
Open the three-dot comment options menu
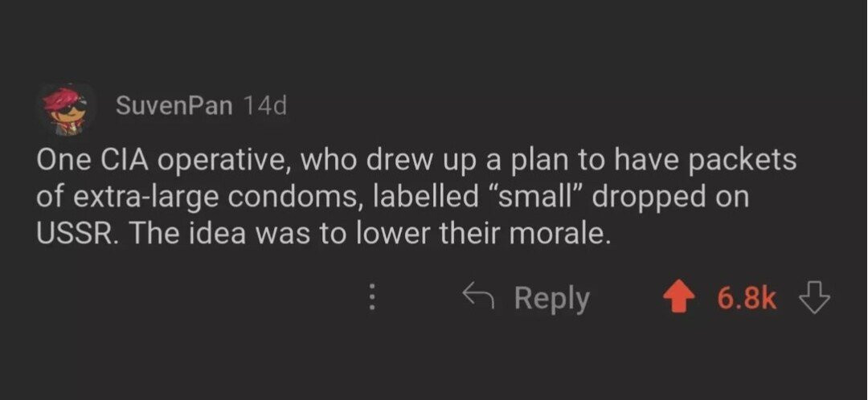[371, 299]
